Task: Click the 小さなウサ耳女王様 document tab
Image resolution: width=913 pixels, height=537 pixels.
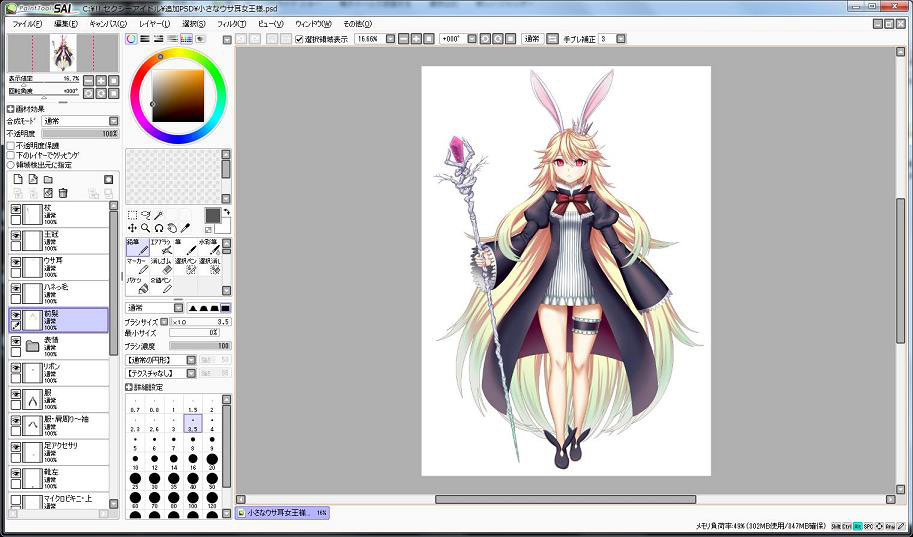Action: (x=280, y=513)
